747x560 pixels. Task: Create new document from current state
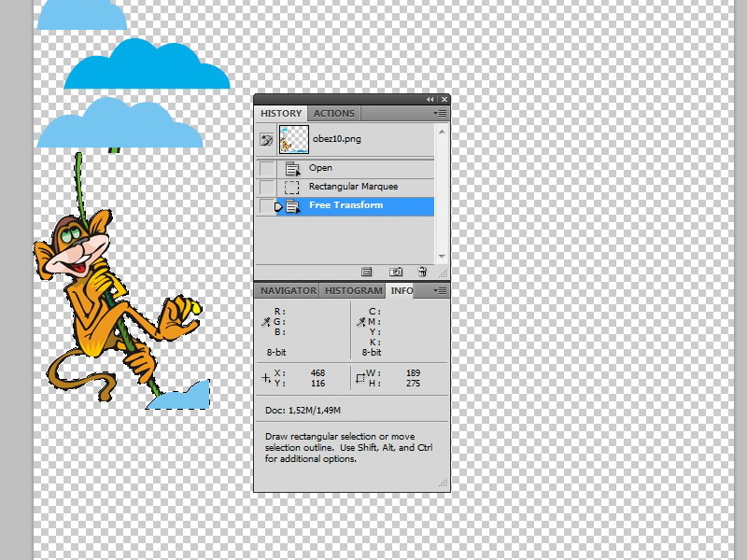366,272
